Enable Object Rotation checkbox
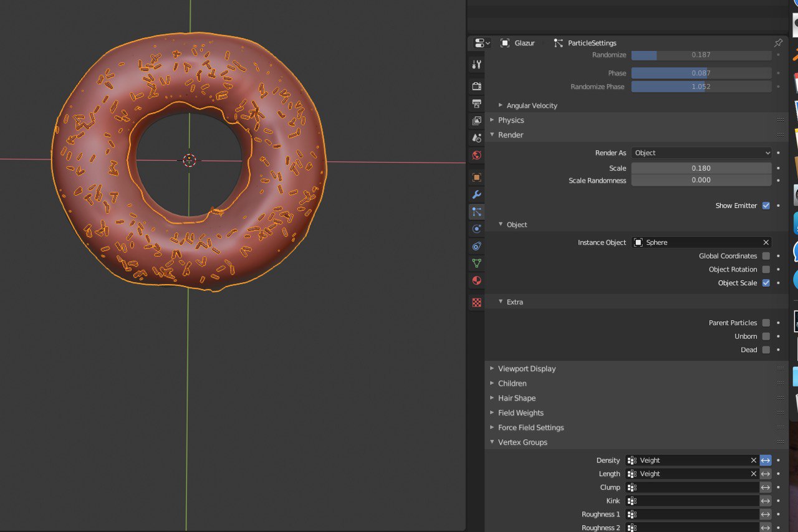 tap(766, 270)
